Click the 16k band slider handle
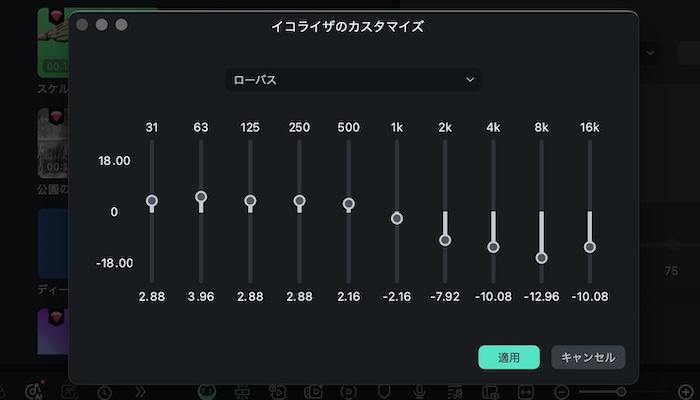The image size is (700, 400). click(x=590, y=247)
